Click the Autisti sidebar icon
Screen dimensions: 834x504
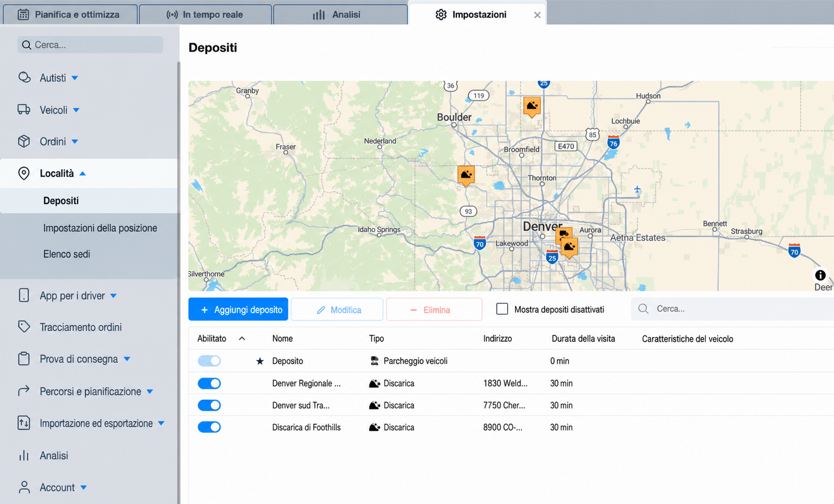click(x=24, y=78)
